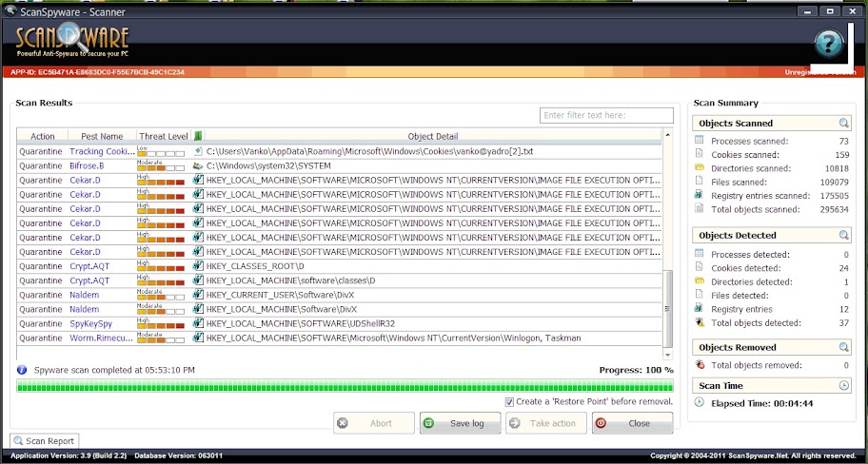Click the Close button
This screenshot has width=868, height=464.
point(632,423)
